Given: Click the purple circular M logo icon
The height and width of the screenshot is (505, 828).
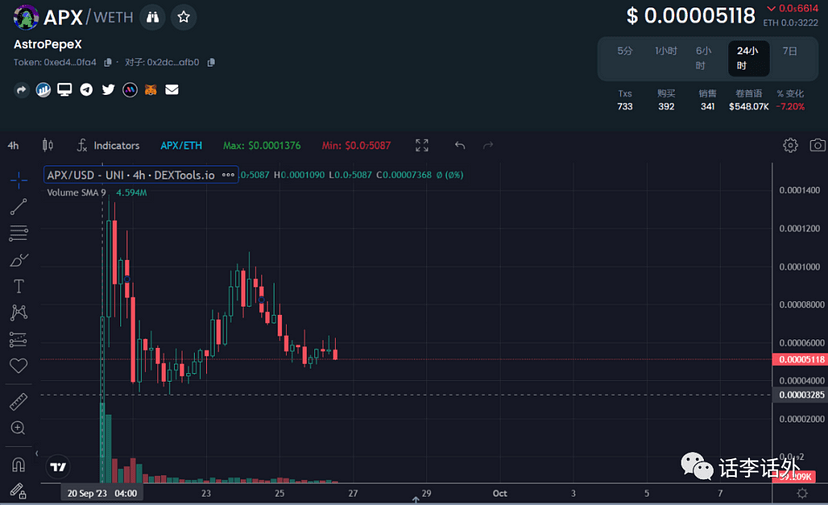Looking at the screenshot, I should 130,90.
